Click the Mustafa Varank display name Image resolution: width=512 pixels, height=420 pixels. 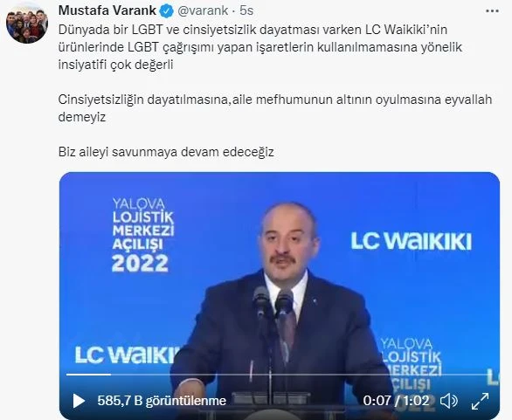(x=107, y=10)
